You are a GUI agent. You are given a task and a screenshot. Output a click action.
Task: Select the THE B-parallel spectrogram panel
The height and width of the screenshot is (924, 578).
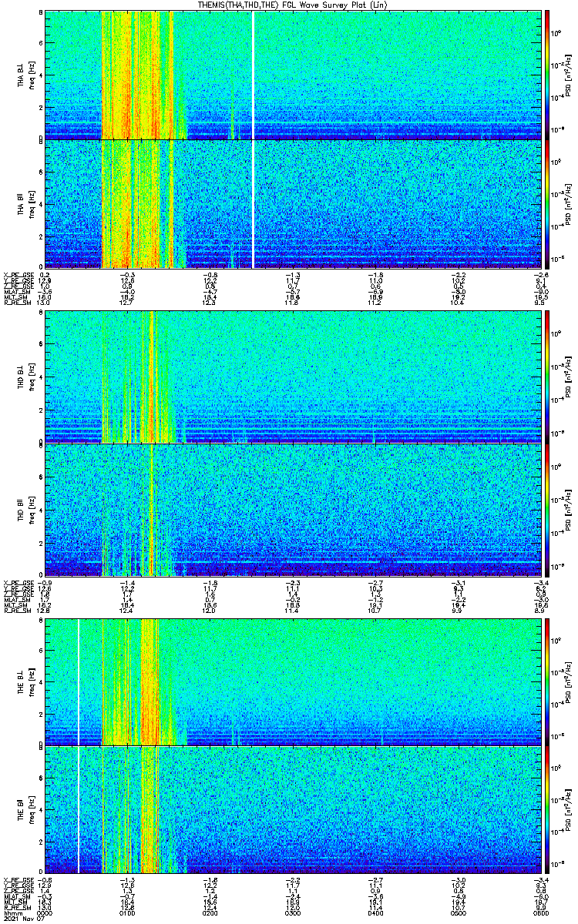(291, 811)
